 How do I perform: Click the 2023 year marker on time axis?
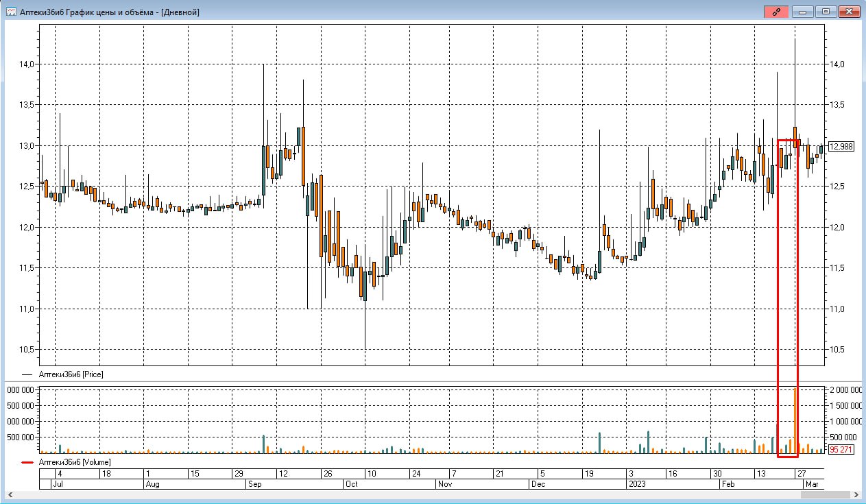(x=638, y=483)
